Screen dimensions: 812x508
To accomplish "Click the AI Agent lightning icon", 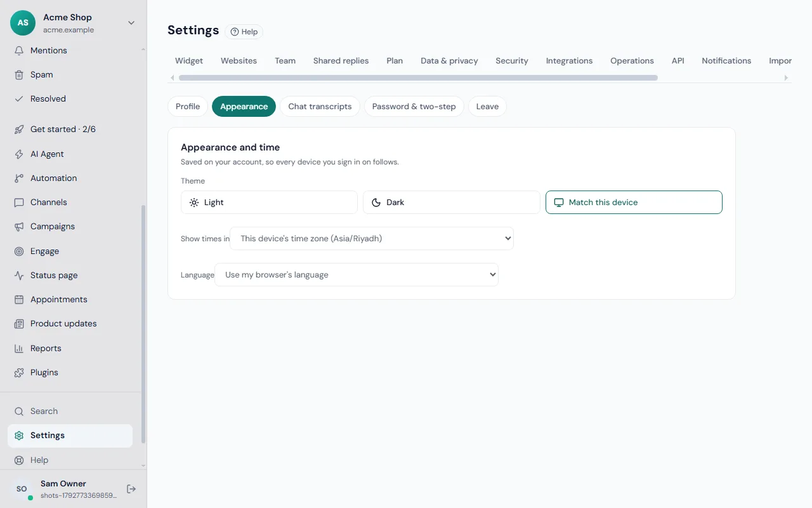I will (x=19, y=154).
